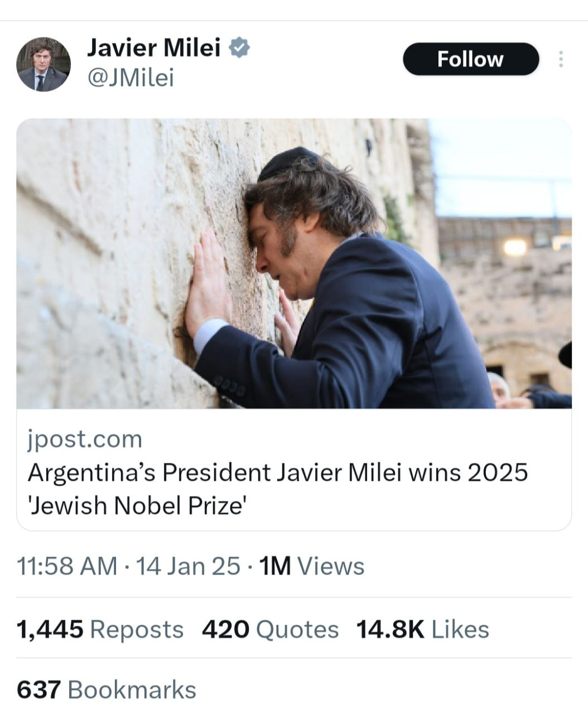
Task: Open the Western Wall photo in link card
Action: (294, 263)
